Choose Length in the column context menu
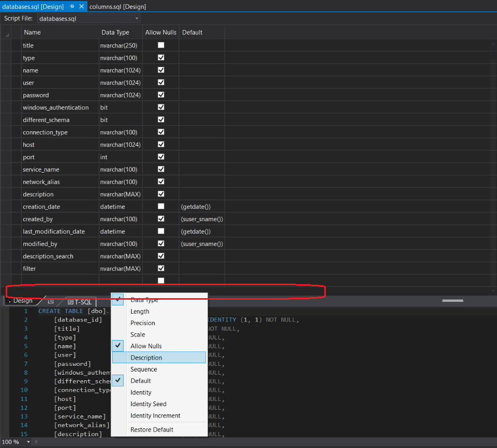 (159, 312)
